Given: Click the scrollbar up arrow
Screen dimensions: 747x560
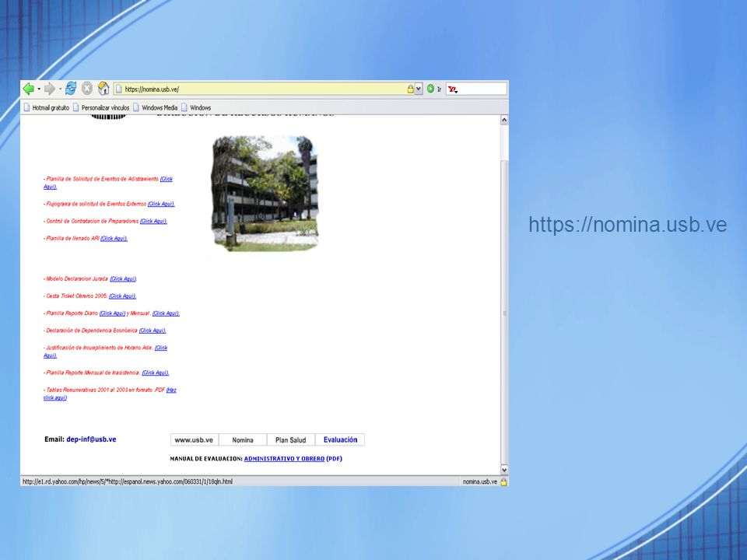Looking at the screenshot, I should pyautogui.click(x=504, y=120).
